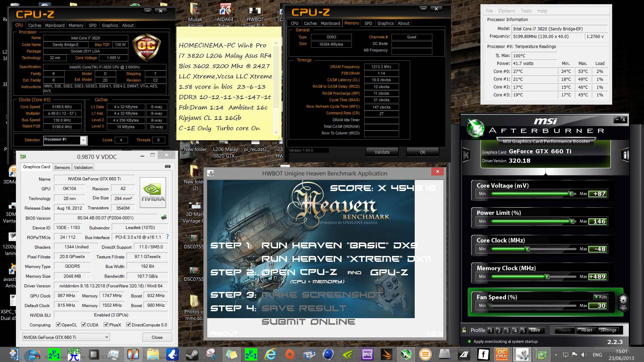Open Internet Explorer from the taskbar
644x362 pixels.
(x=271, y=354)
